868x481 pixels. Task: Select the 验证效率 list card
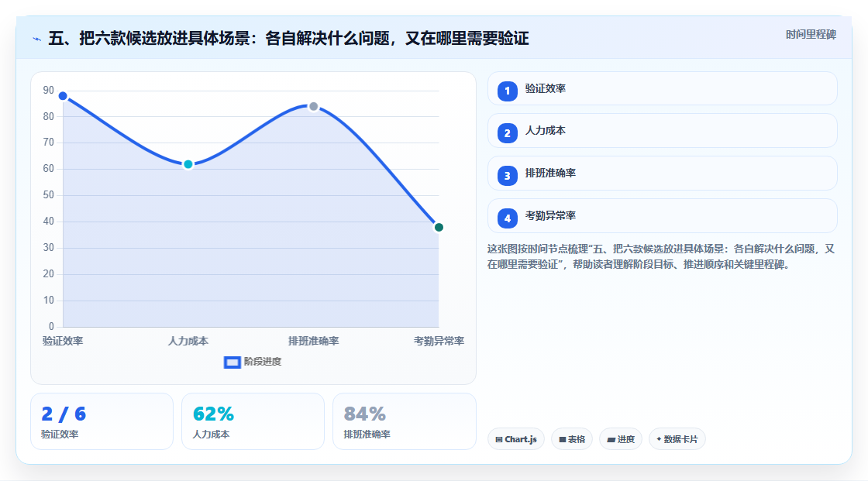point(662,88)
